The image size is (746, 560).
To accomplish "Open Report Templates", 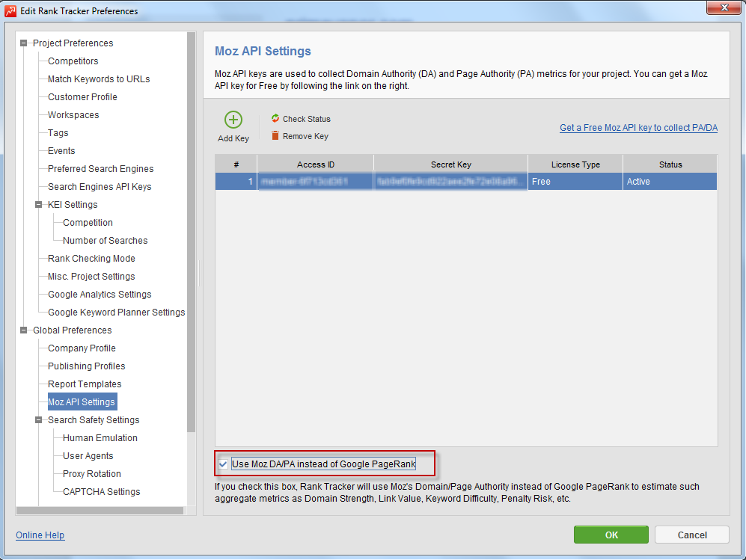I will [x=85, y=384].
